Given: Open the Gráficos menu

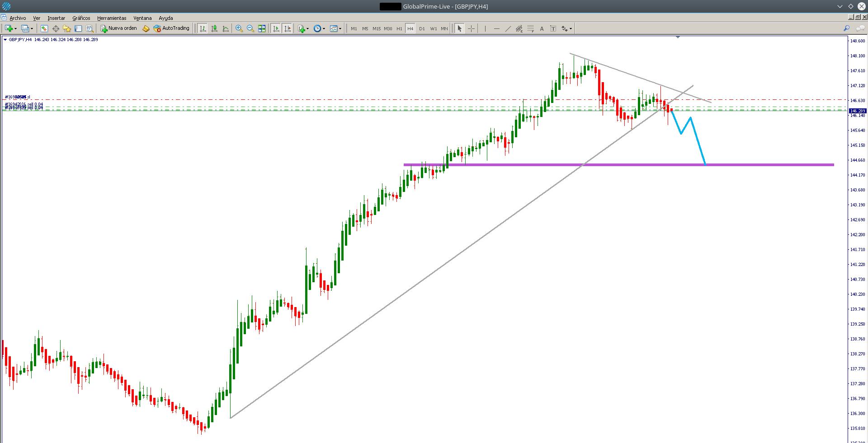Looking at the screenshot, I should (x=81, y=18).
